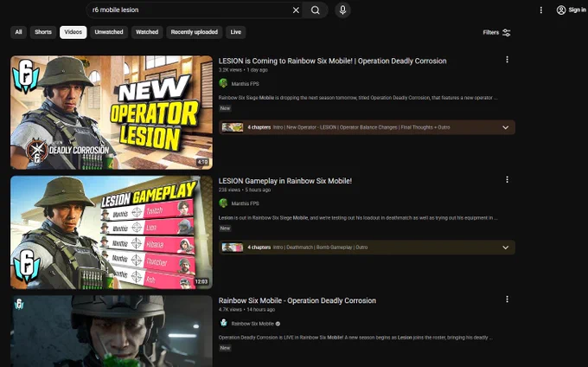588x367 pixels.
Task: Open three-dot menu for Operation Deadly Corrosion video
Action: (507, 299)
